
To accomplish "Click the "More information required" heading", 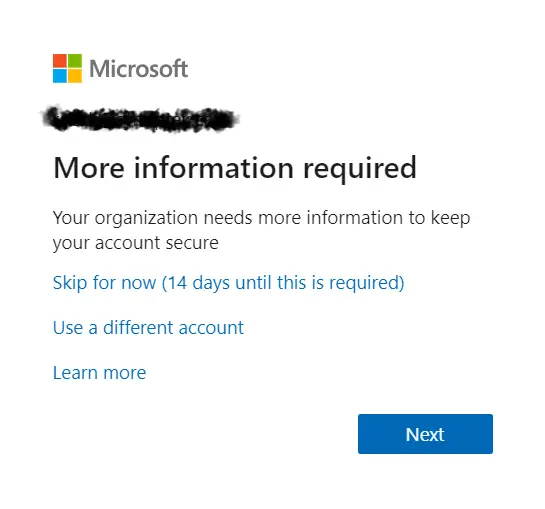I will point(235,168).
